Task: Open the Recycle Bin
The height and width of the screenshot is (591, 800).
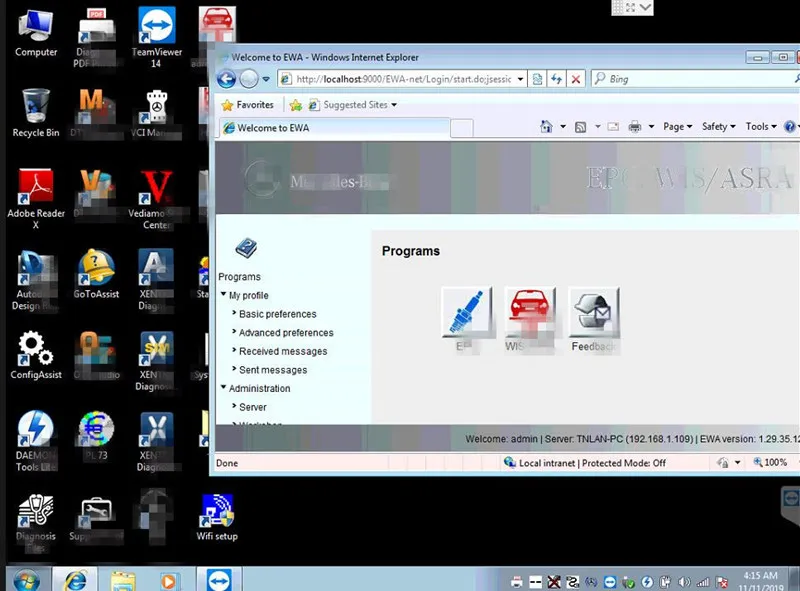Action: 35,113
